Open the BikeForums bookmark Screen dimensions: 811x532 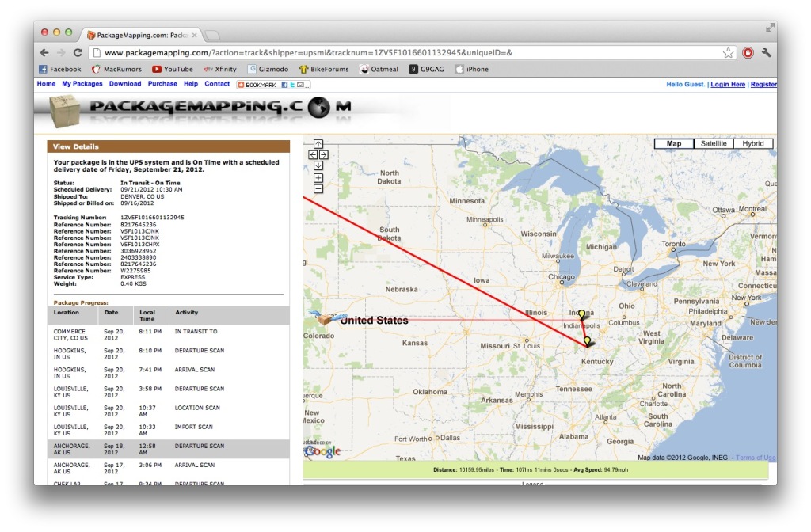pos(324,70)
